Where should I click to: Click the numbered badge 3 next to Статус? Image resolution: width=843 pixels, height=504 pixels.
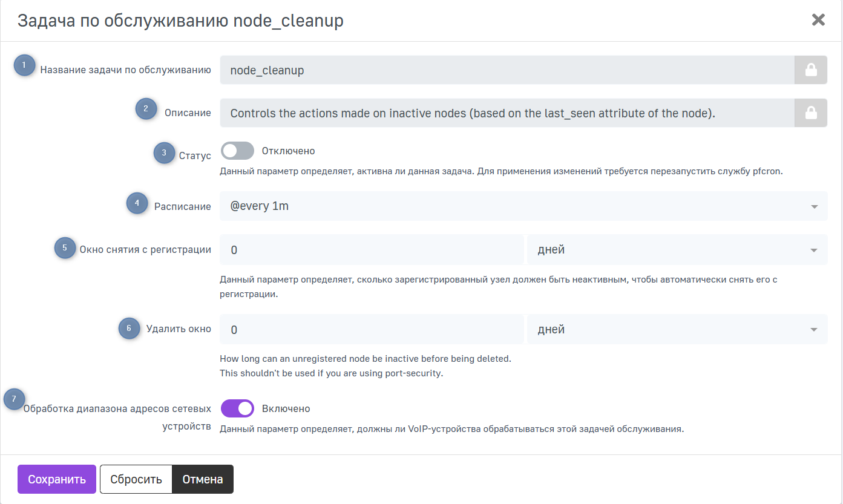(x=164, y=153)
